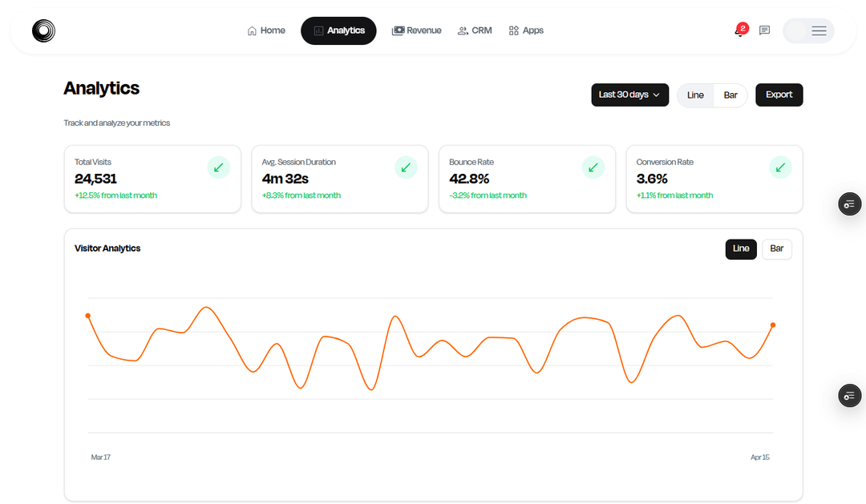
Task: Open the hamburger menu in the header
Action: point(819,31)
